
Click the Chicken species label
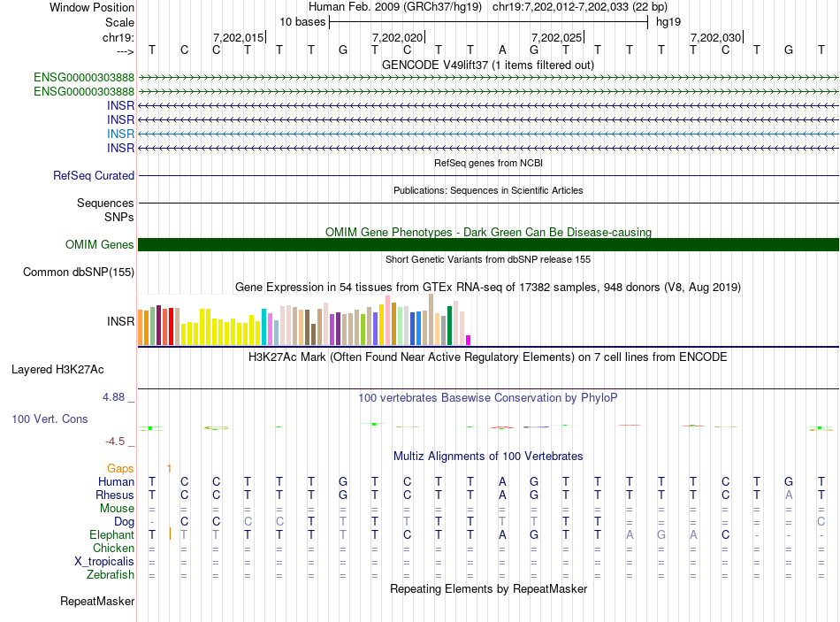112,549
